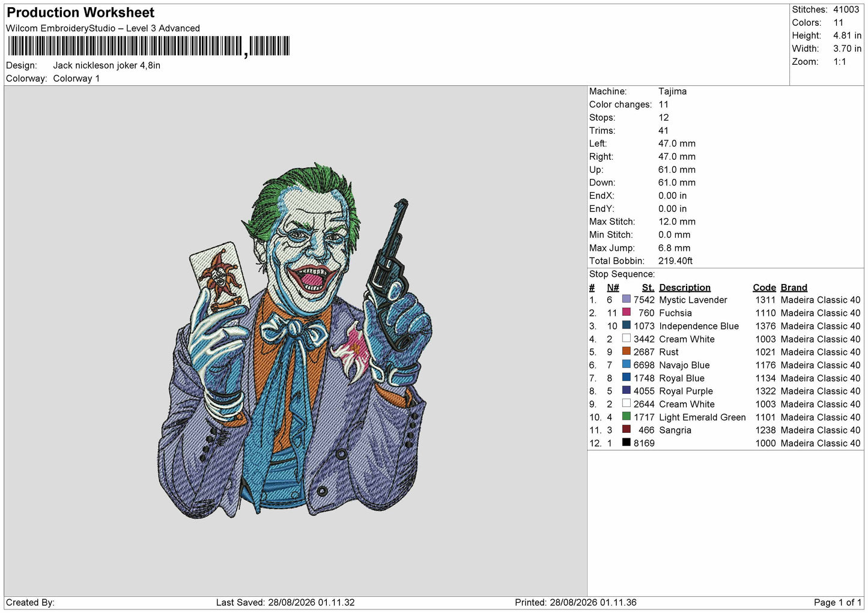Click the 'Sangria' description text
The image size is (868, 613).
click(675, 430)
